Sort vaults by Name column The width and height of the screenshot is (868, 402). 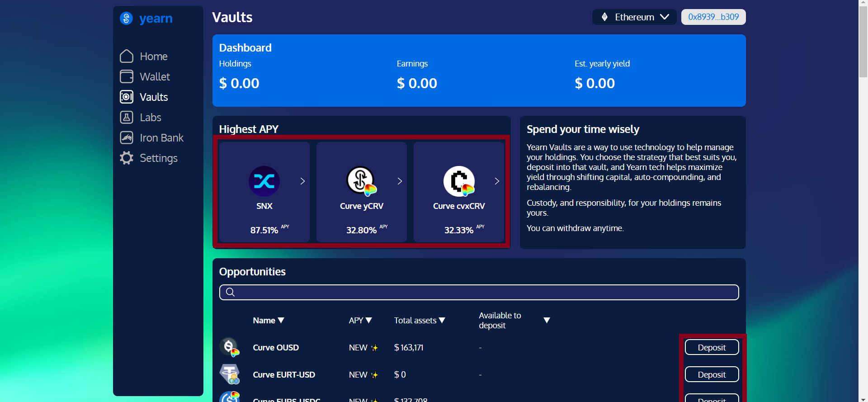269,320
